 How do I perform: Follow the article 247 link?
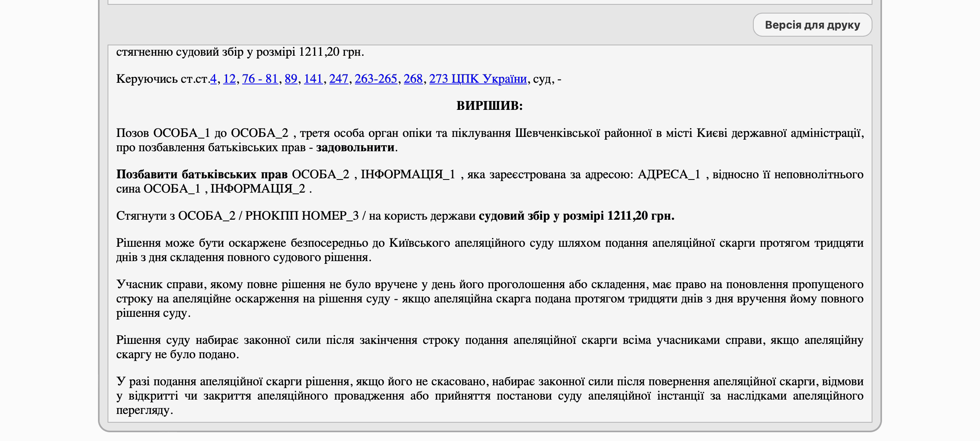click(x=339, y=79)
